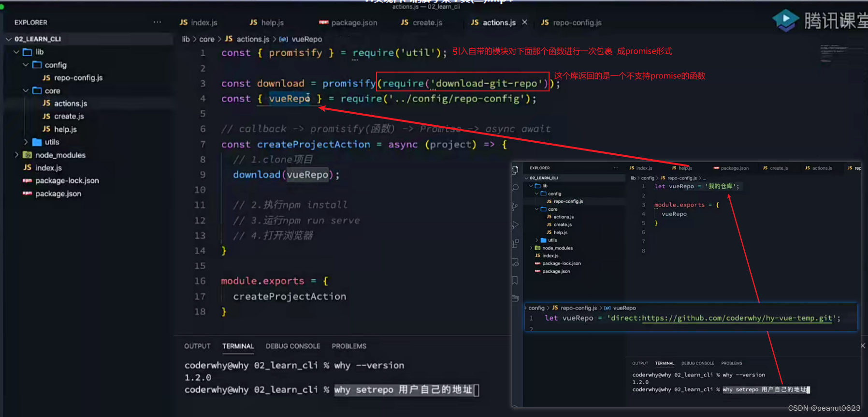Follow the github.com/coderwhy/hy-vue-temp.git URL link
Viewport: 868px width, 417px height.
coord(737,318)
